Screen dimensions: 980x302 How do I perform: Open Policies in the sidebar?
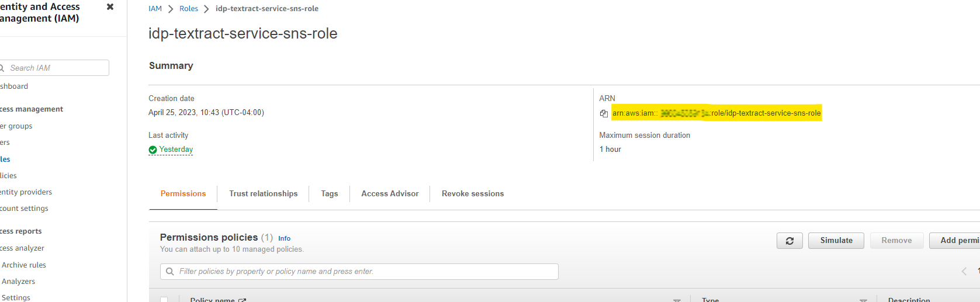tap(8, 176)
